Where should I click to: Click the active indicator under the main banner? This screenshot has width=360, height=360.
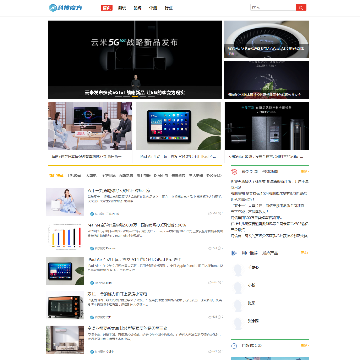[135, 96]
